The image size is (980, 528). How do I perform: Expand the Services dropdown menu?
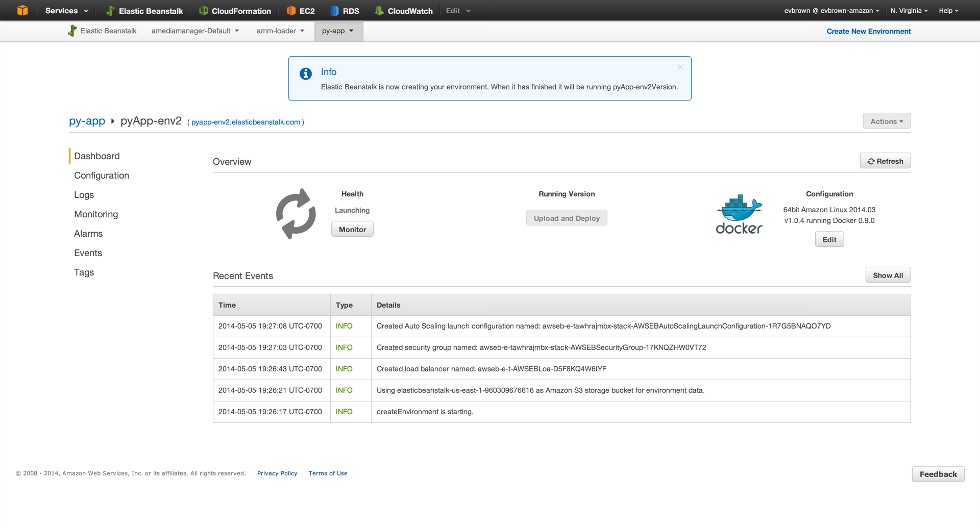click(66, 11)
